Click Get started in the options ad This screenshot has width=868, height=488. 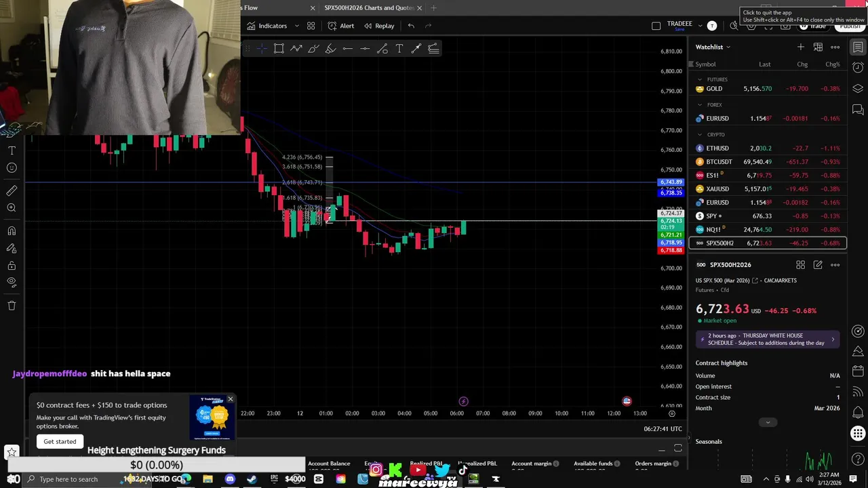[x=60, y=441]
